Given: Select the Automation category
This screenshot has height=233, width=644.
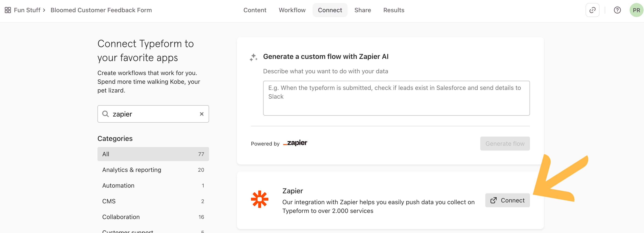Looking at the screenshot, I should click(153, 185).
